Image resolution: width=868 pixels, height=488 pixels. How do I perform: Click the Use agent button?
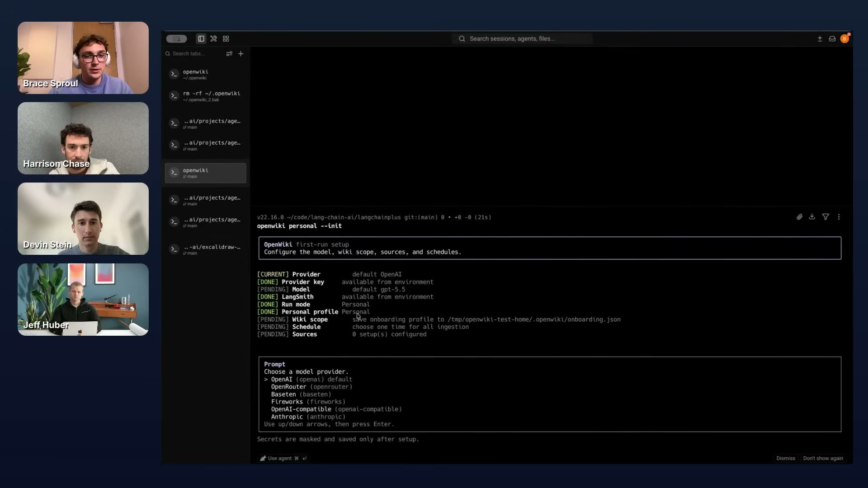[x=283, y=458]
